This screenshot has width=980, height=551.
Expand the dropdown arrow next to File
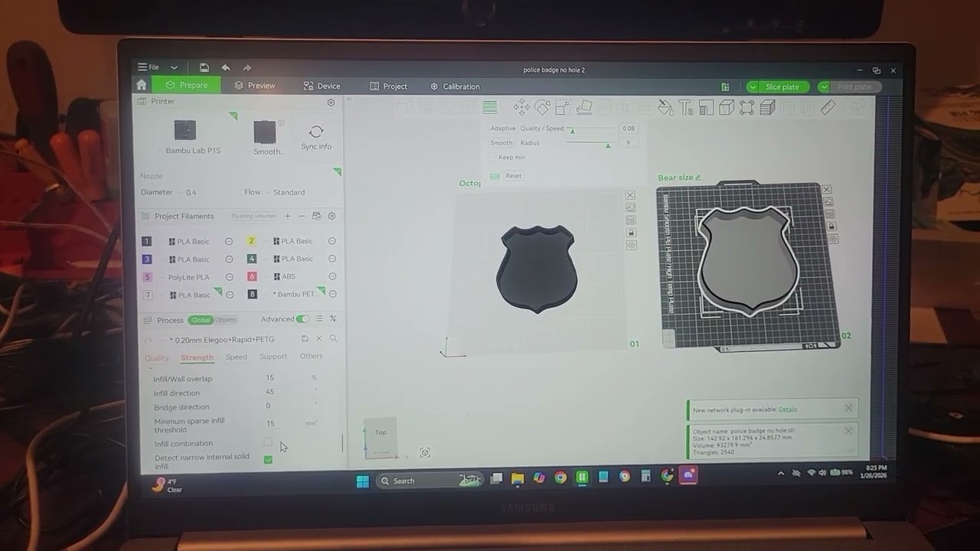tap(174, 67)
